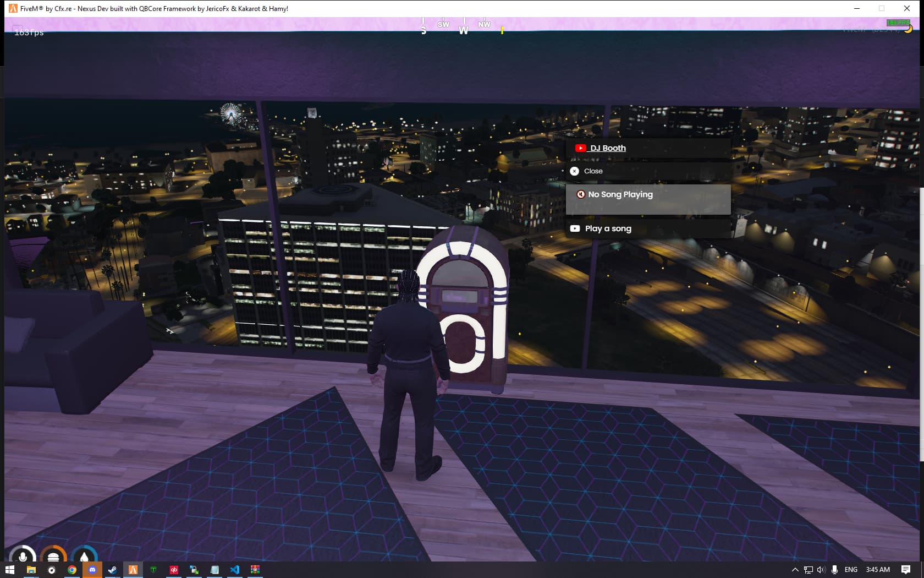Minimize the FiveM window
The height and width of the screenshot is (578, 924).
coord(856,8)
